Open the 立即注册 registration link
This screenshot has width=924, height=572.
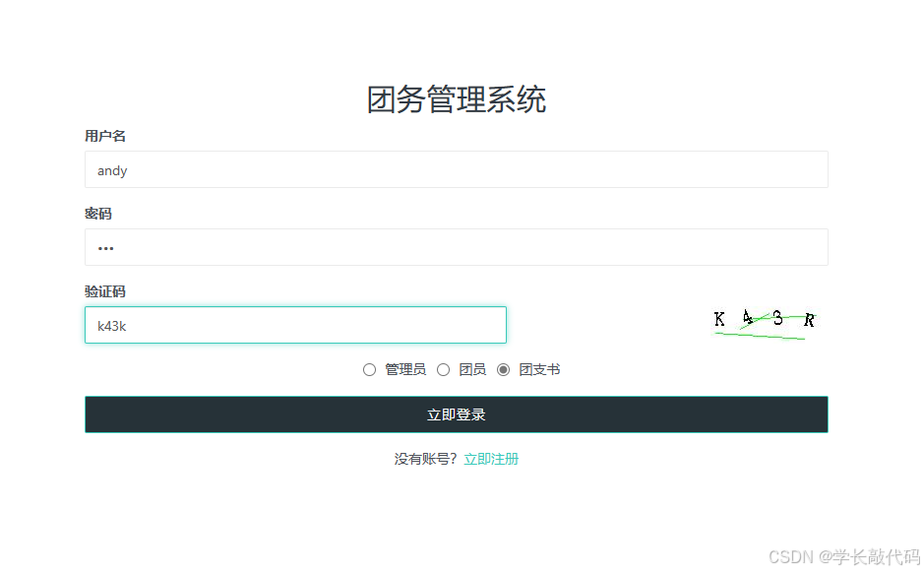coord(491,459)
